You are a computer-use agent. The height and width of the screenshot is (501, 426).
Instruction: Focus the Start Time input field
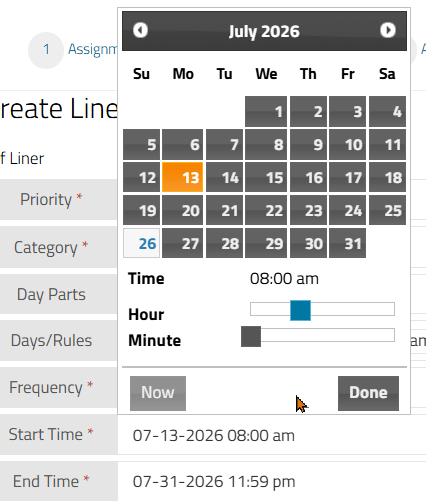tap(272, 435)
